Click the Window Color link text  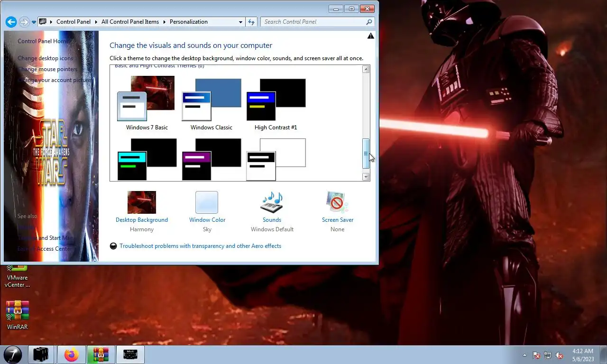coord(207,220)
